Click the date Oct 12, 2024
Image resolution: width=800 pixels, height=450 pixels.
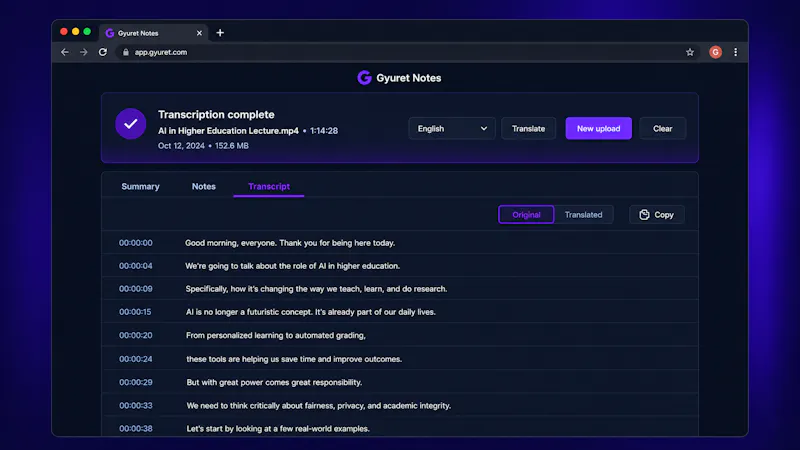click(181, 145)
